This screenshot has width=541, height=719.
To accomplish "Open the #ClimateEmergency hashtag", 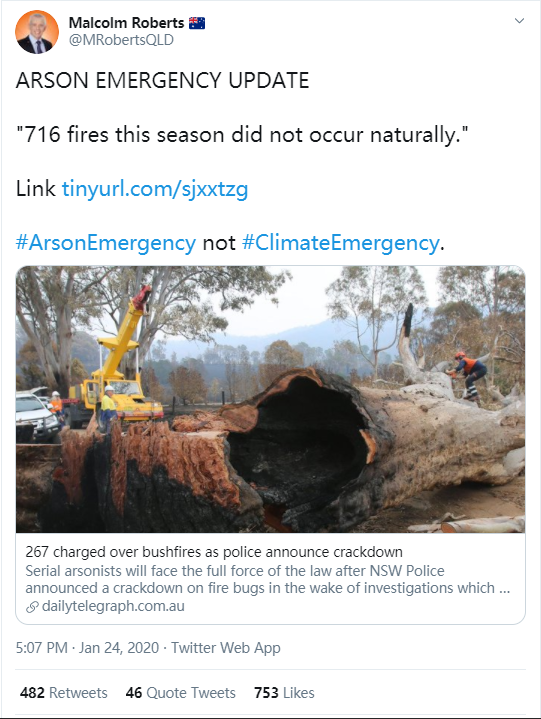I will pyautogui.click(x=340, y=243).
